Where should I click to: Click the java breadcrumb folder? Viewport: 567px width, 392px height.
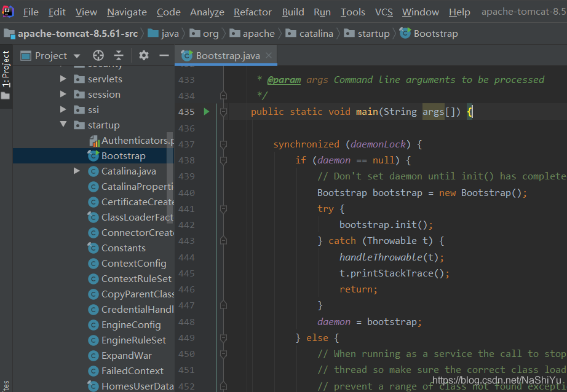tap(164, 34)
